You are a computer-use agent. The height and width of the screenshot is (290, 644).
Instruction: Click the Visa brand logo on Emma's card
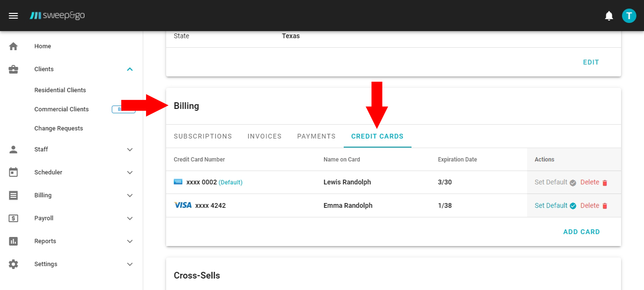click(x=182, y=205)
